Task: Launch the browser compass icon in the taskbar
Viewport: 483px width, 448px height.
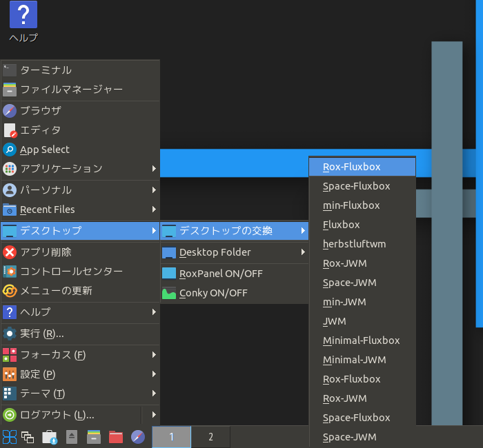Action: pyautogui.click(x=138, y=437)
